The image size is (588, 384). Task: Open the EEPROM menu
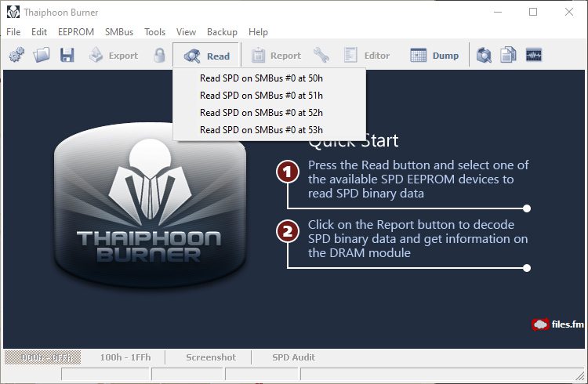coord(76,32)
